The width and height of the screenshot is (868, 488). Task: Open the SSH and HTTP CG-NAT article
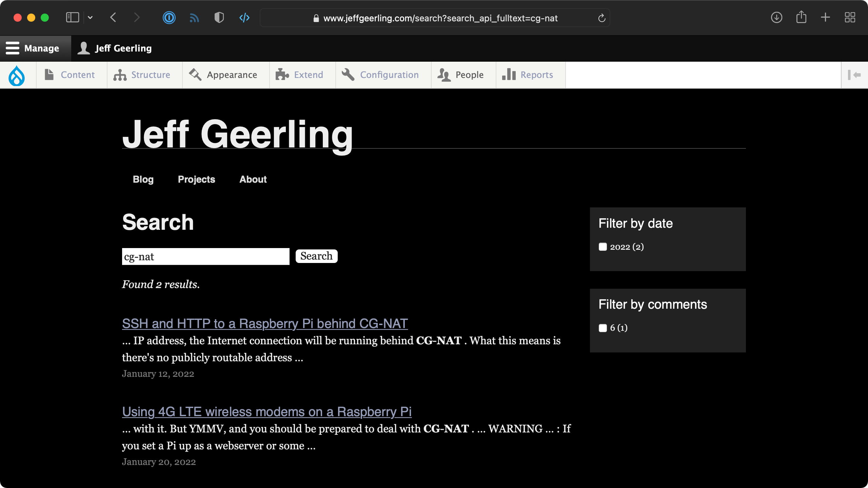[x=265, y=324]
